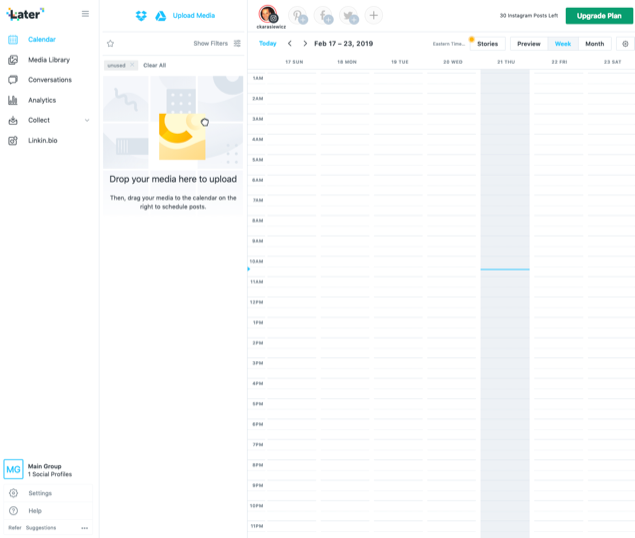Open the three-dot more options menu
This screenshot has height=538, width=635.
pos(85,528)
